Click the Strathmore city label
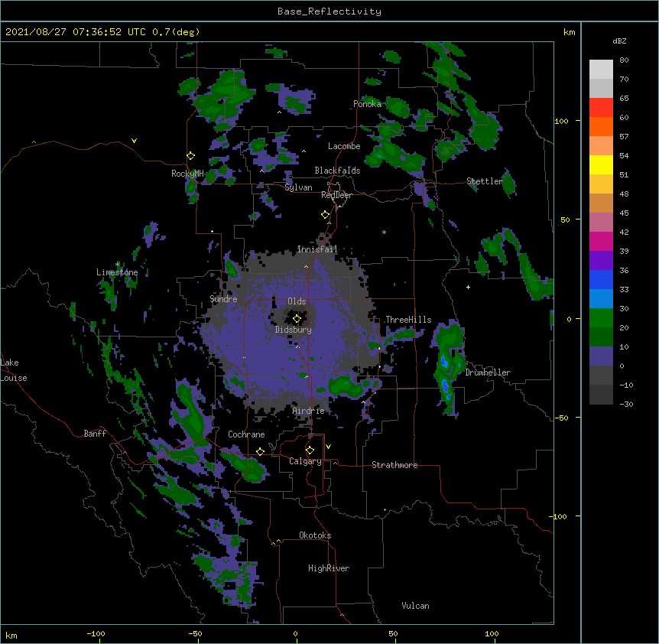Image resolution: width=659 pixels, height=644 pixels. 394,465
